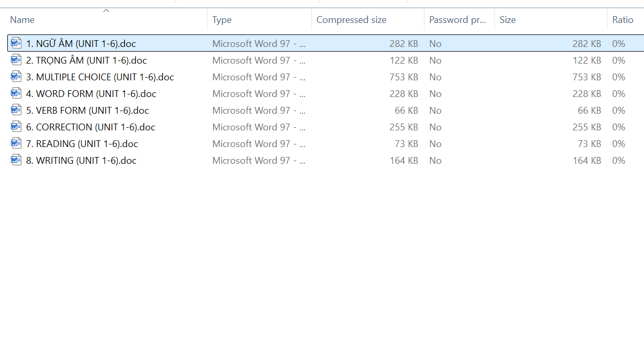The width and height of the screenshot is (644, 340).
Task: Sort by Compressed size column header
Action: point(351,20)
